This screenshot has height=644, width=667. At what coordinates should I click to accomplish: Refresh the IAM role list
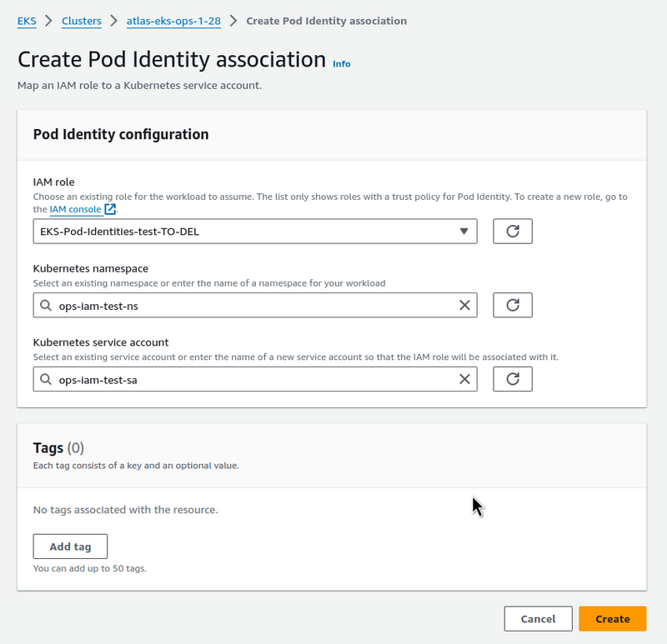(x=513, y=232)
